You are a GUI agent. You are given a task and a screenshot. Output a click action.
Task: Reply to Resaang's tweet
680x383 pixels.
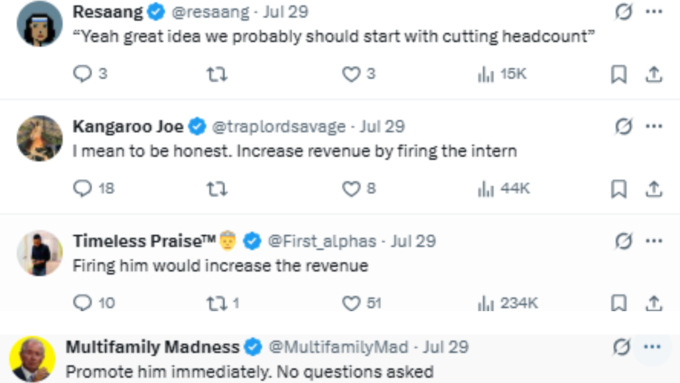pos(82,74)
